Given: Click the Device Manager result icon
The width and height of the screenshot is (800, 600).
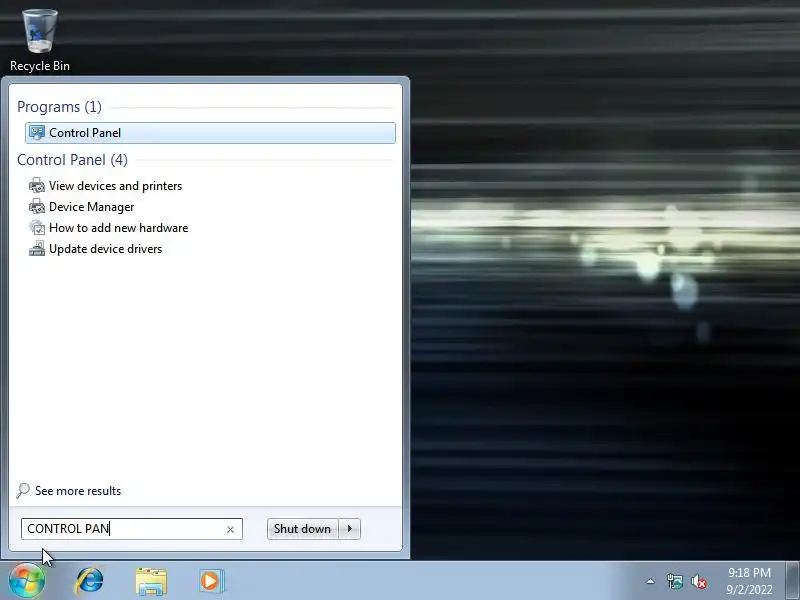Looking at the screenshot, I should pyautogui.click(x=37, y=207).
